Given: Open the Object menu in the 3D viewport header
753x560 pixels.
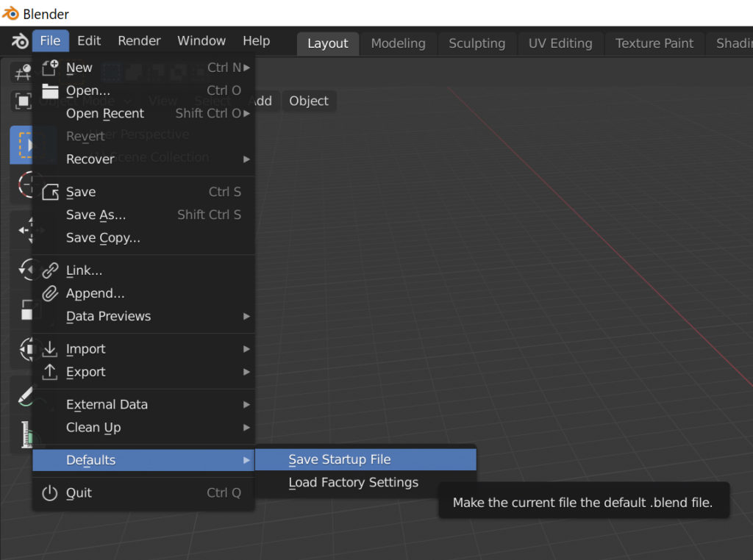Looking at the screenshot, I should tap(309, 101).
